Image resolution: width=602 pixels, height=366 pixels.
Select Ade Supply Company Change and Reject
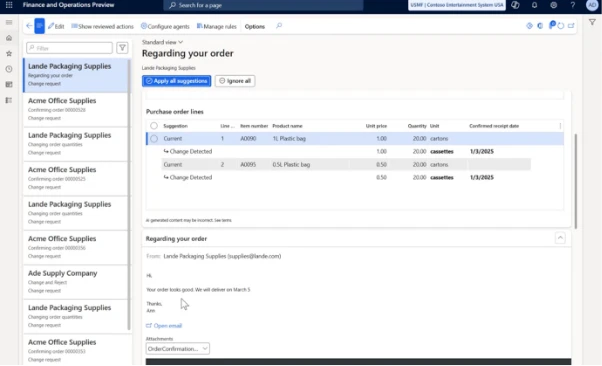click(75, 282)
